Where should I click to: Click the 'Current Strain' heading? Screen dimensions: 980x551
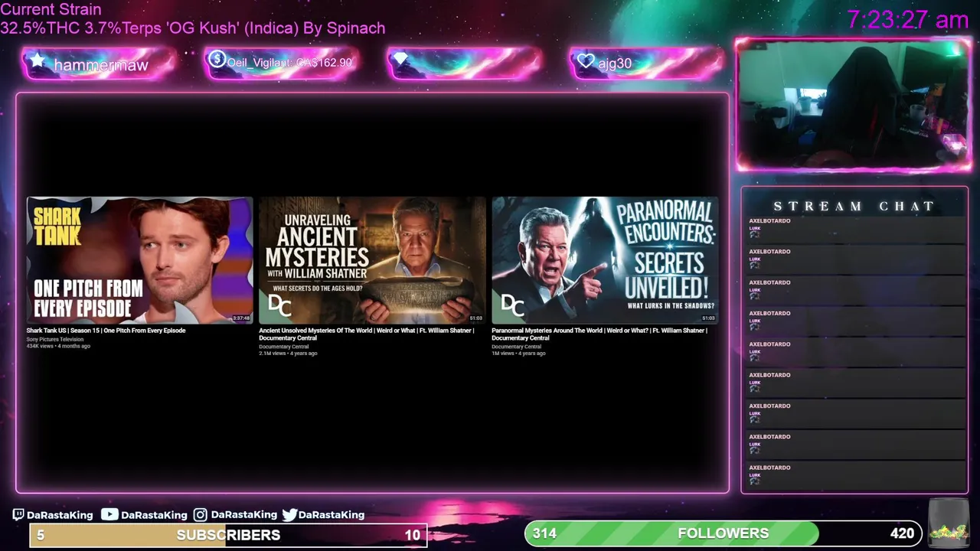51,9
